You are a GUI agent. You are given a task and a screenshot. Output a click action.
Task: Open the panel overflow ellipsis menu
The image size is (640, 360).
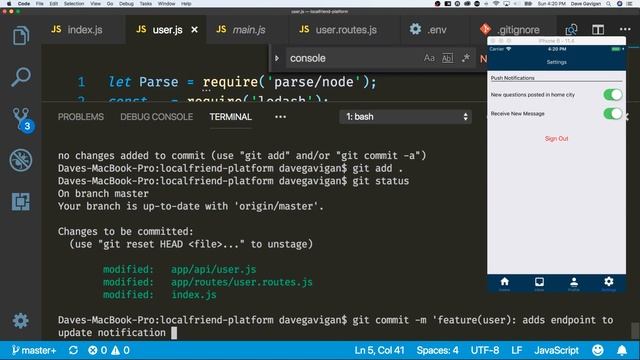(x=280, y=117)
